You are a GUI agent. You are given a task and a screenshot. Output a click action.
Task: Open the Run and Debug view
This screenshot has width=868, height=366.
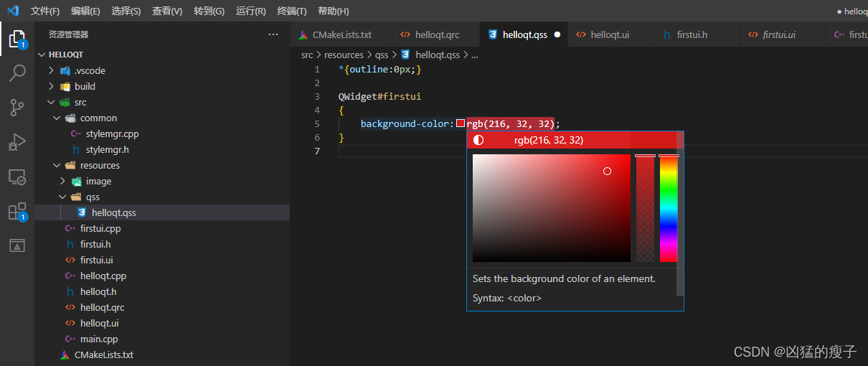pos(17,142)
